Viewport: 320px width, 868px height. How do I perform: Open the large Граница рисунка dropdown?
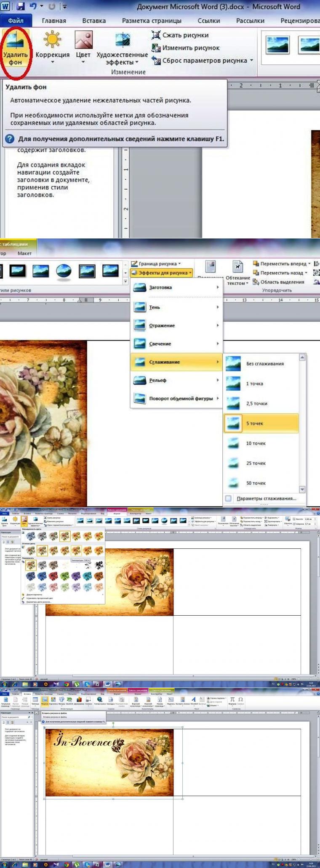click(x=156, y=264)
